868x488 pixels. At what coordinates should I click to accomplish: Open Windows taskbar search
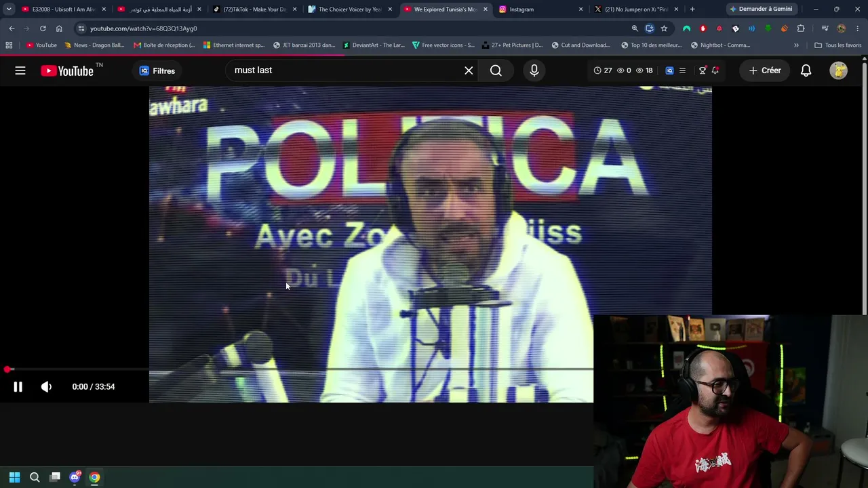35,477
